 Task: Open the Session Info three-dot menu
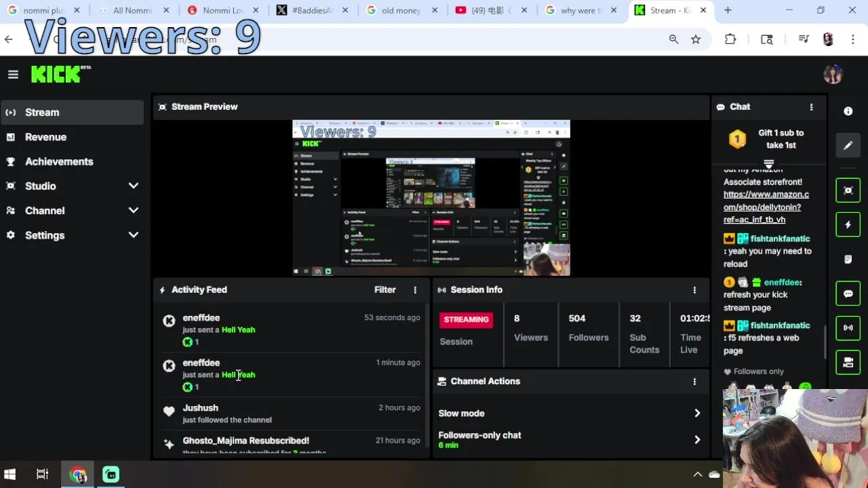694,290
